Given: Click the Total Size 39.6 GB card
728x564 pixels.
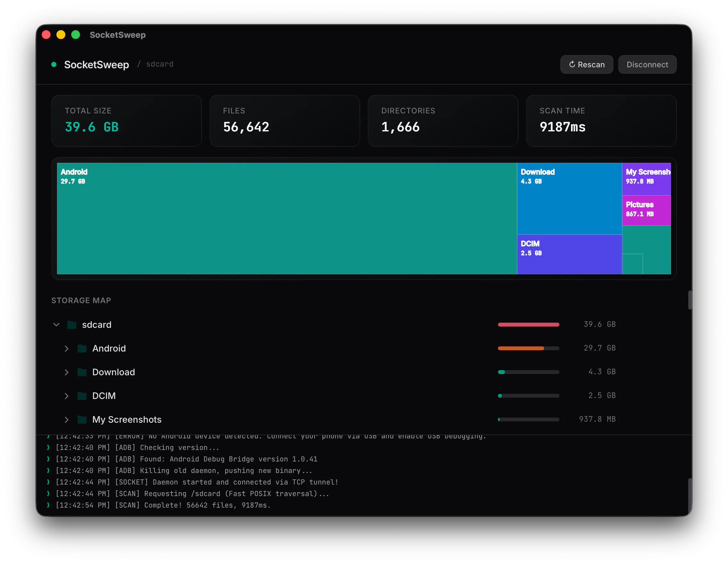Looking at the screenshot, I should [x=126, y=121].
